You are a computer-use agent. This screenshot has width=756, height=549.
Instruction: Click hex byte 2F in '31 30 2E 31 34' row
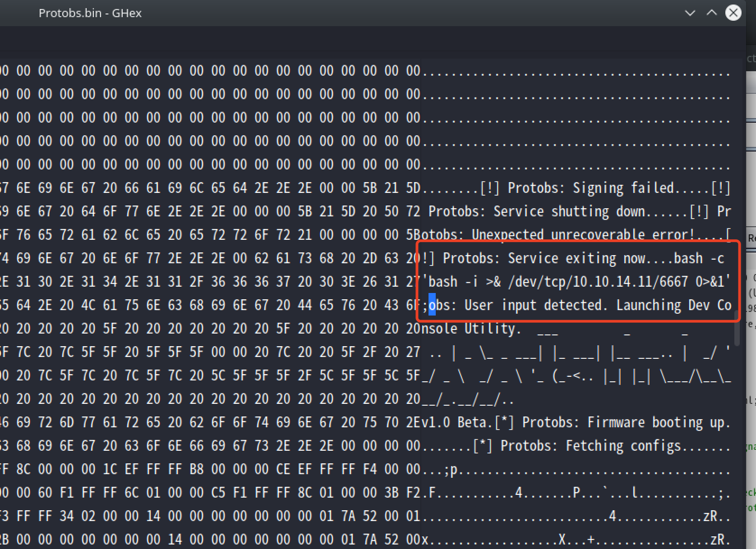click(x=196, y=282)
